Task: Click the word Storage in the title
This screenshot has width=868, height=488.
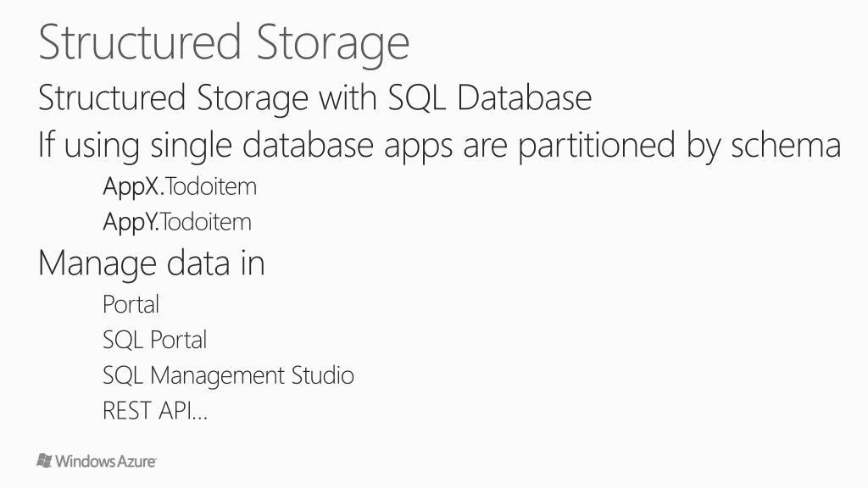Action: [x=333, y=44]
